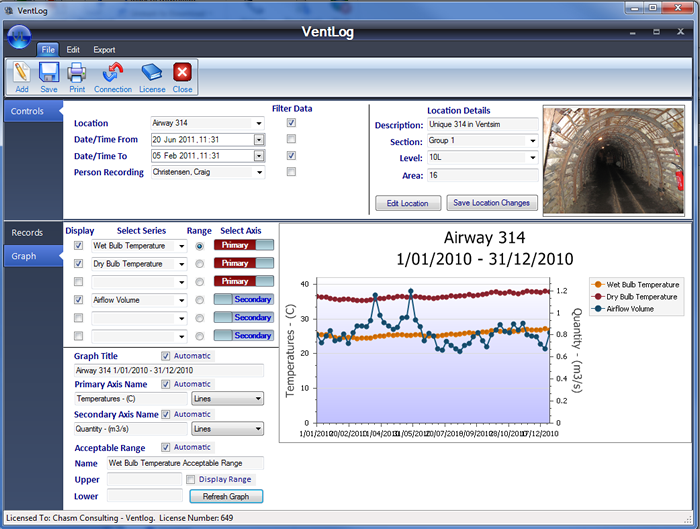Open the Date/Time From calendar dropdown

coord(259,140)
